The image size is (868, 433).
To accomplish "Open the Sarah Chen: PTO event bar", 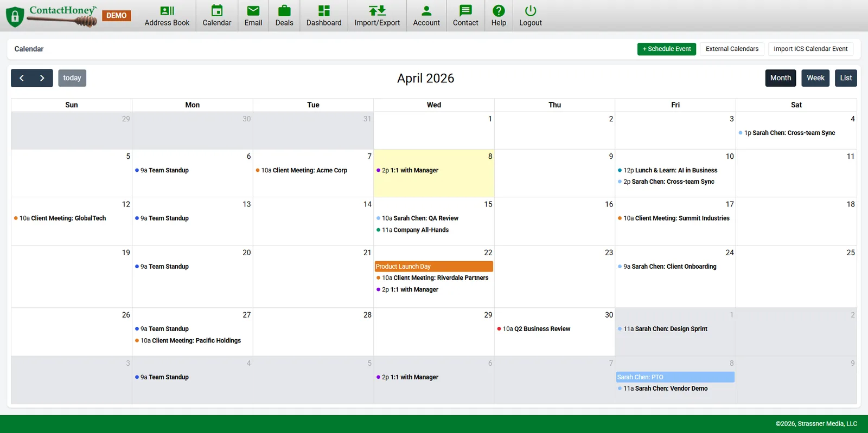I will pos(675,377).
